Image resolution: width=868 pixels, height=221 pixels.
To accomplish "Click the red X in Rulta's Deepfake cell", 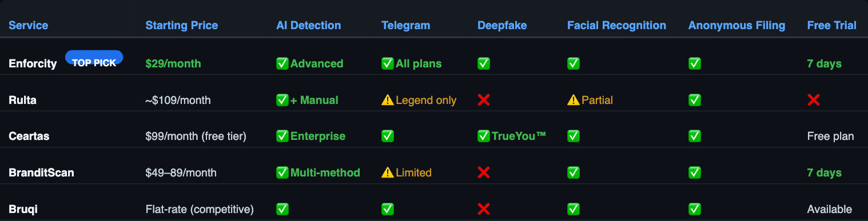I will tap(484, 100).
